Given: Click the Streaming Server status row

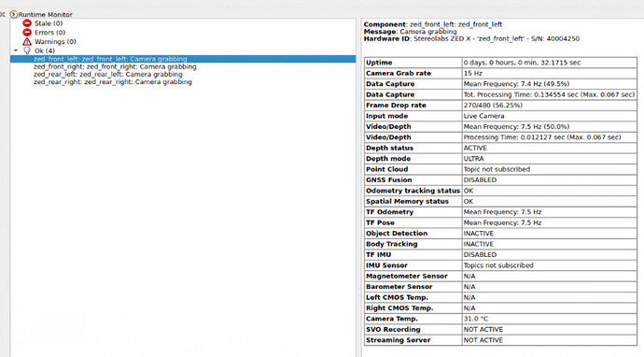Looking at the screenshot, I should [500, 340].
